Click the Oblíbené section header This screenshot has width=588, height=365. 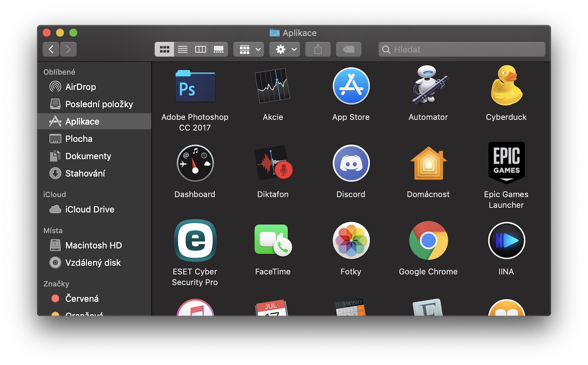click(x=59, y=72)
